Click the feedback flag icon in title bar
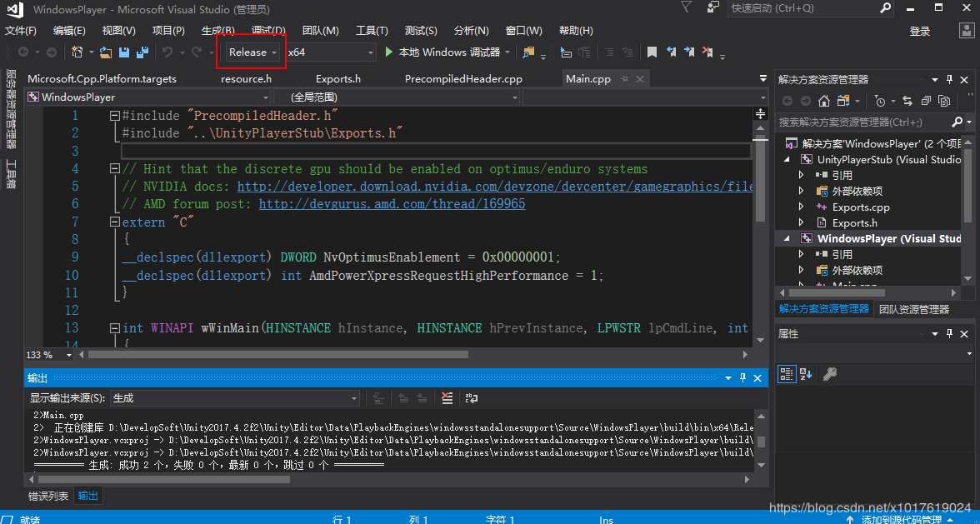The image size is (980, 524). [686, 7]
